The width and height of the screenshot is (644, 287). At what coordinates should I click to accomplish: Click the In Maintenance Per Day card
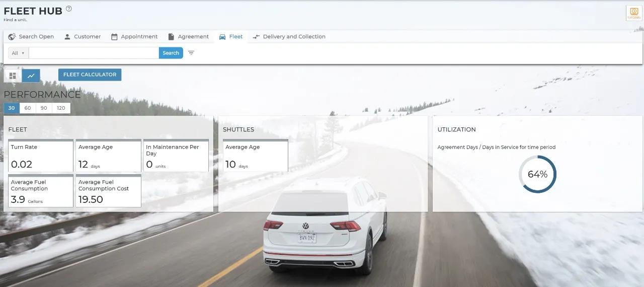coord(176,156)
